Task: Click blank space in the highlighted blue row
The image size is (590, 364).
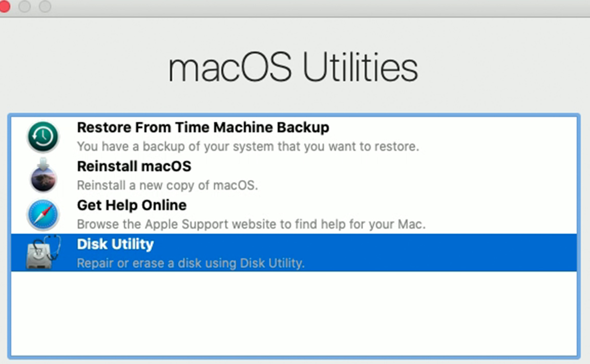Action: coord(440,253)
